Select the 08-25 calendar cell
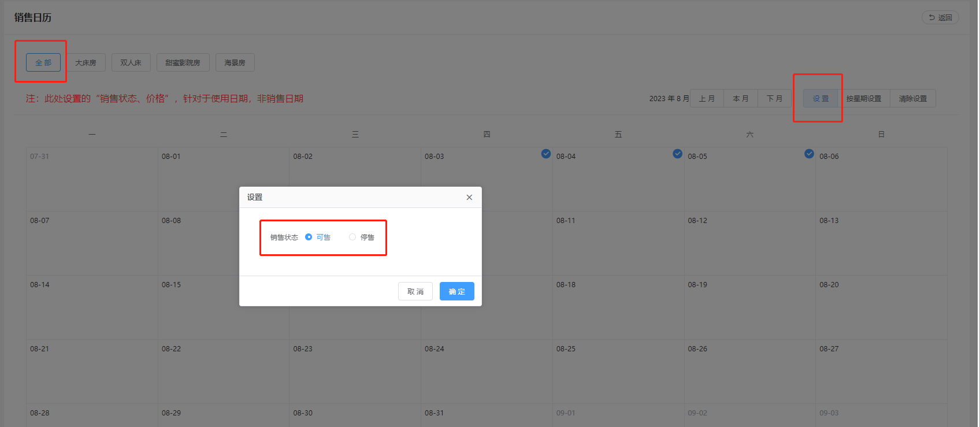The width and height of the screenshot is (980, 427). 618,371
